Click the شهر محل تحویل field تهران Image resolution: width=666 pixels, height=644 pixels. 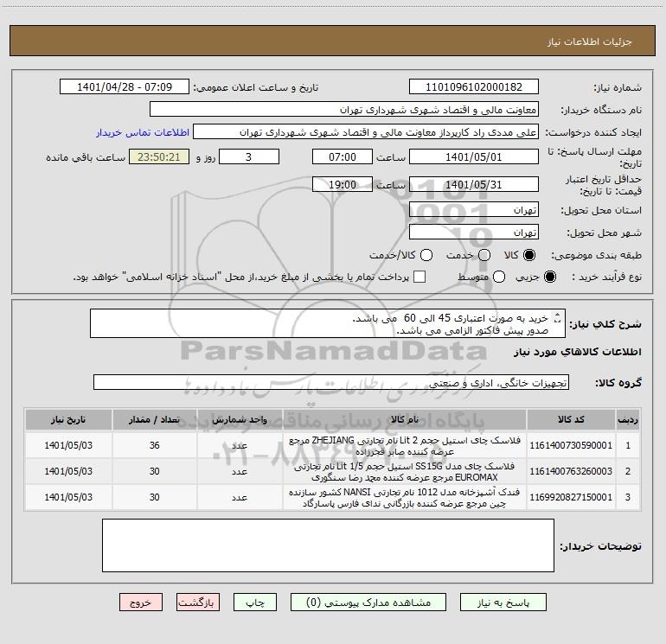click(474, 232)
